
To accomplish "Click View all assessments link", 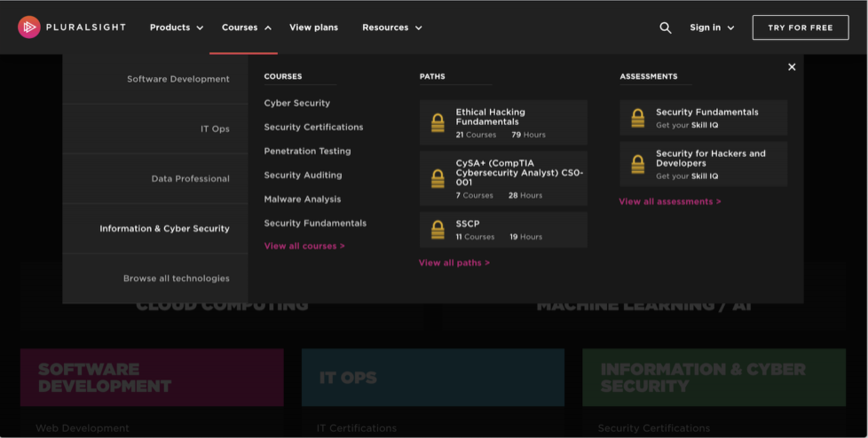I will (x=670, y=201).
